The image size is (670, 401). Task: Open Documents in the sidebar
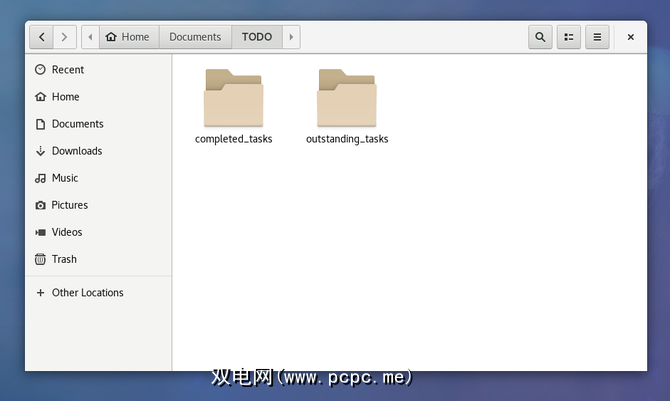98,124
